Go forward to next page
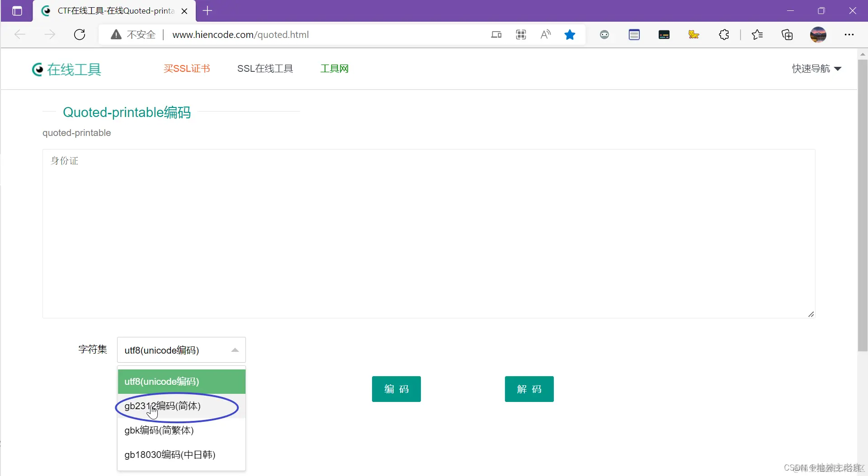Image resolution: width=868 pixels, height=476 pixels. (x=50, y=35)
